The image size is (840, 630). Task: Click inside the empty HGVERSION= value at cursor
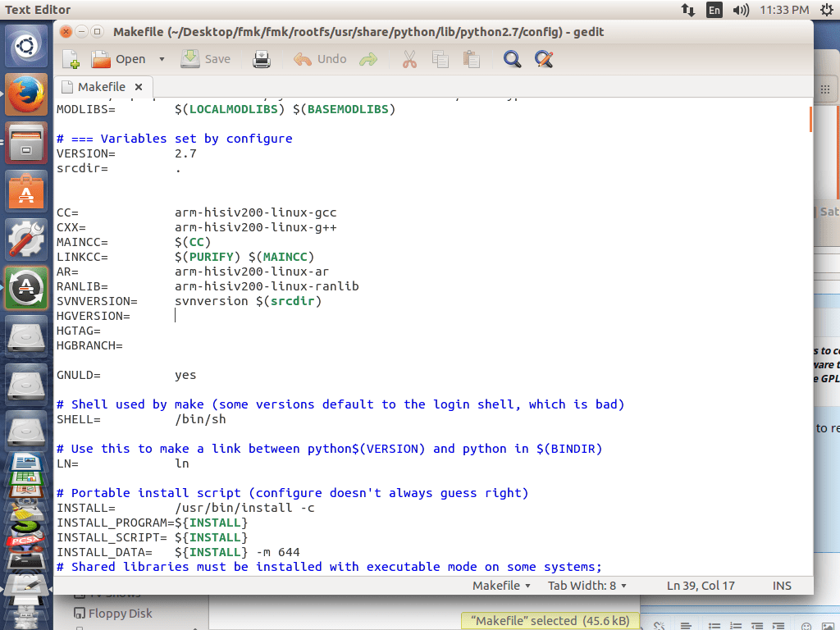pos(176,316)
